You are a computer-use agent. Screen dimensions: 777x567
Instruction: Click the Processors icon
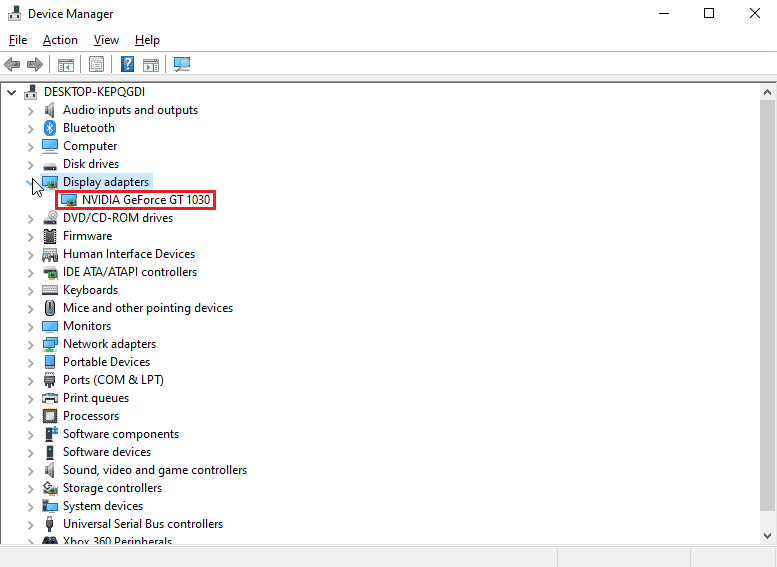click(x=50, y=416)
